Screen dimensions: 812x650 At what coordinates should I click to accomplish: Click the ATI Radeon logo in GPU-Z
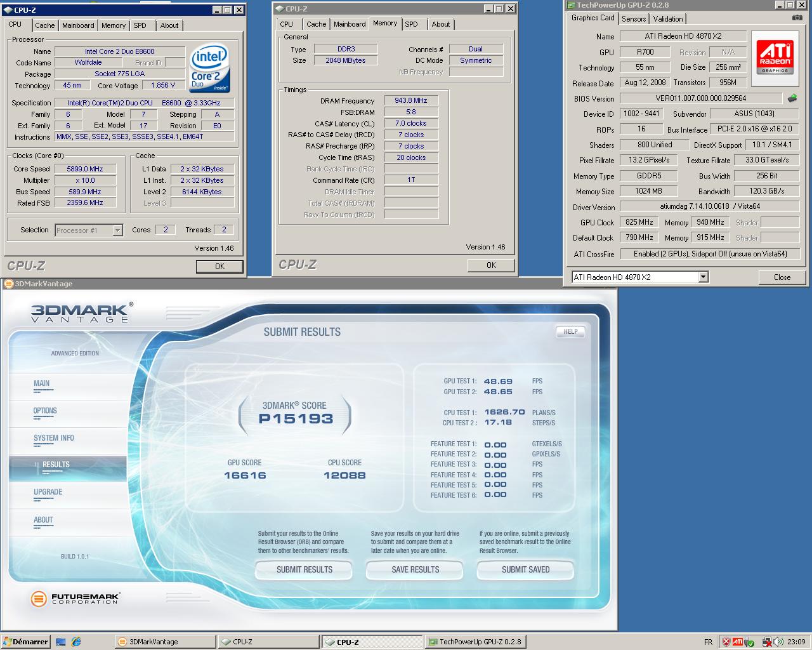click(775, 59)
